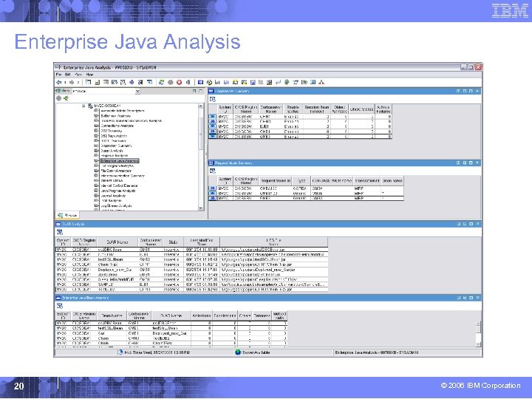This screenshot has width=532, height=399.
Task: Click the green globe toolbar icon
Action: 287,82
